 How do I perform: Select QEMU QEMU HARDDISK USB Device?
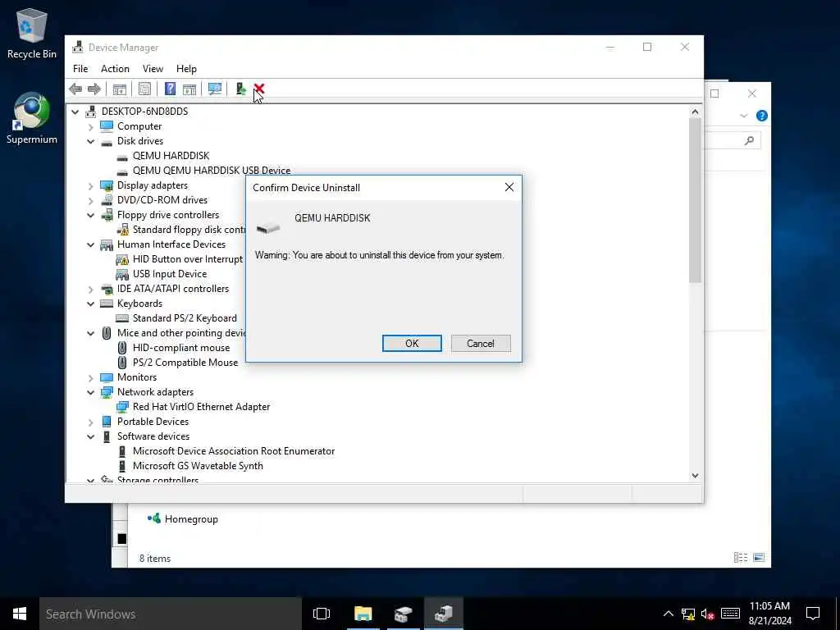212,171
